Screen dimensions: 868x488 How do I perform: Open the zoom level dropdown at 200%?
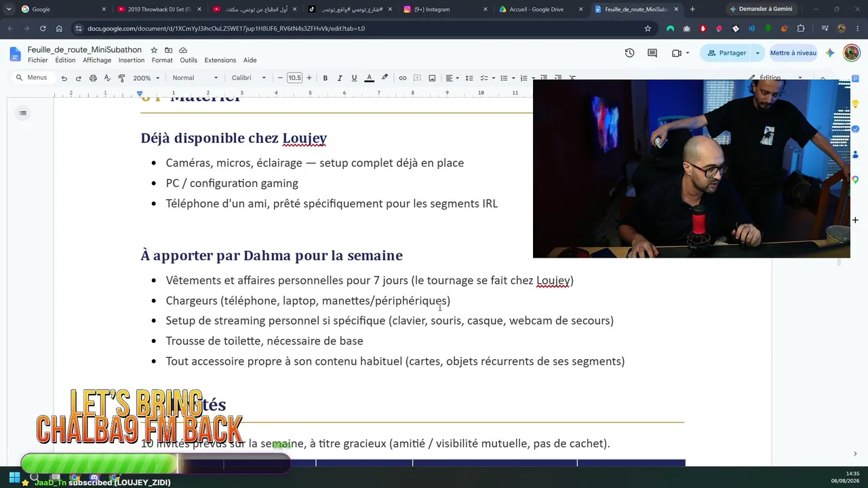coord(146,78)
